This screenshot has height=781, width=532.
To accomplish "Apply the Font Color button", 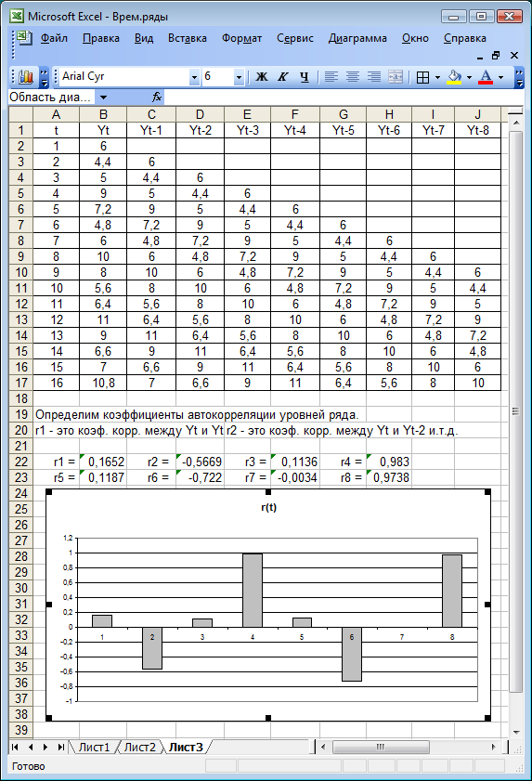I will 486,77.
